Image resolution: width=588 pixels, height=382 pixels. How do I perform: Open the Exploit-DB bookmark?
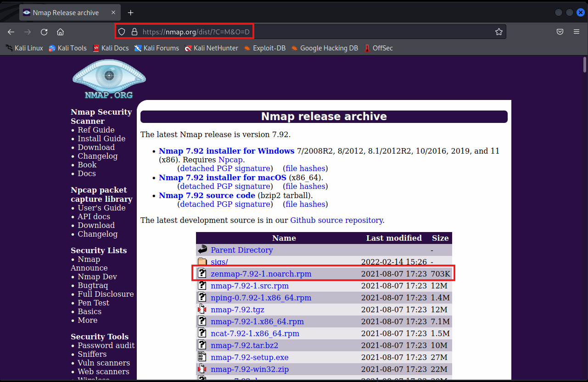pos(265,48)
